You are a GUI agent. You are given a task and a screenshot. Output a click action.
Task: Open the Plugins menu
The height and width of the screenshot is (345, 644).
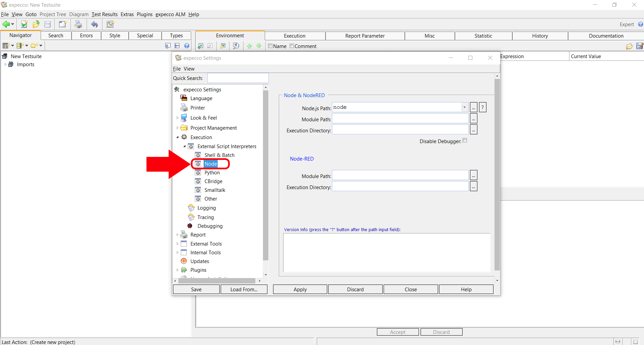pyautogui.click(x=144, y=14)
